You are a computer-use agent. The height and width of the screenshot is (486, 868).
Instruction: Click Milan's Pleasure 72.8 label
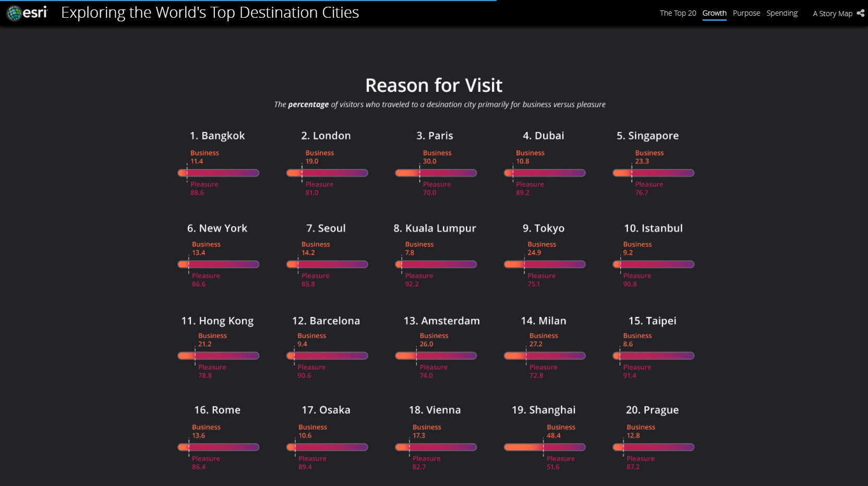[543, 371]
